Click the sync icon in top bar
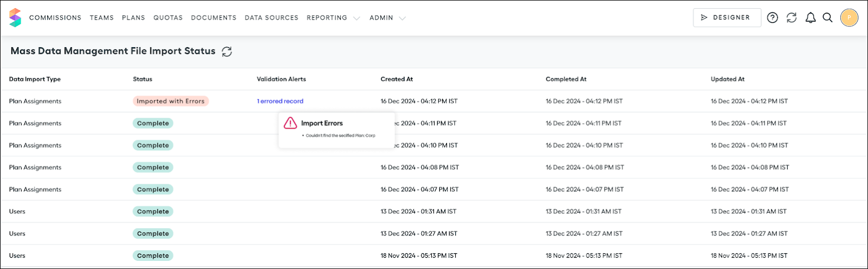This screenshot has width=868, height=269. pyautogui.click(x=792, y=18)
